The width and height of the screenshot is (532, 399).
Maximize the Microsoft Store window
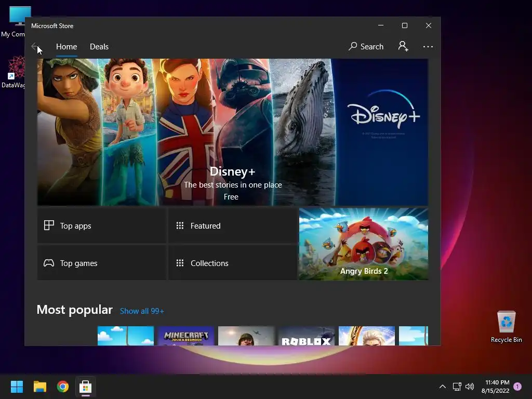tap(404, 25)
